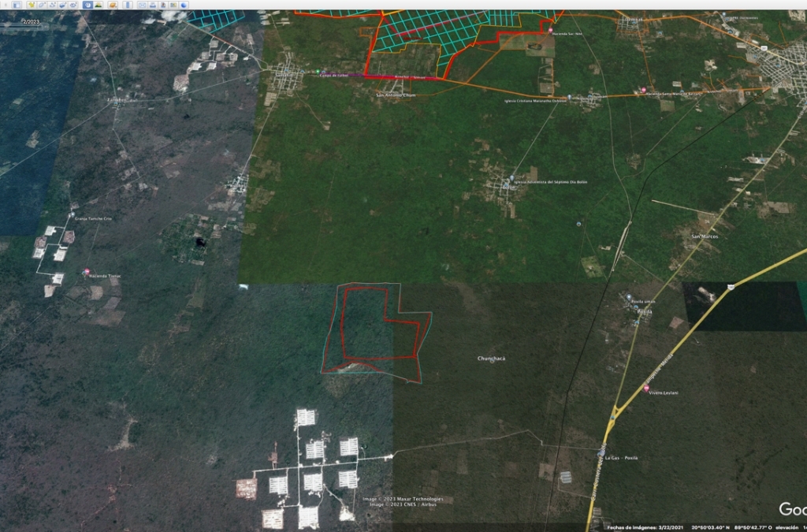807x532 pixels.
Task: Toggle off Historical Imagery clock button
Action: 87,5
